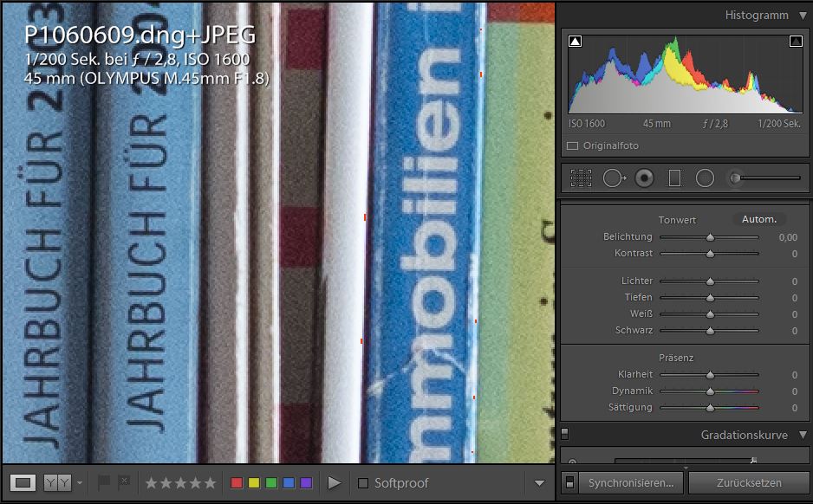Apply the yellow color label
The image size is (813, 504).
(x=254, y=483)
